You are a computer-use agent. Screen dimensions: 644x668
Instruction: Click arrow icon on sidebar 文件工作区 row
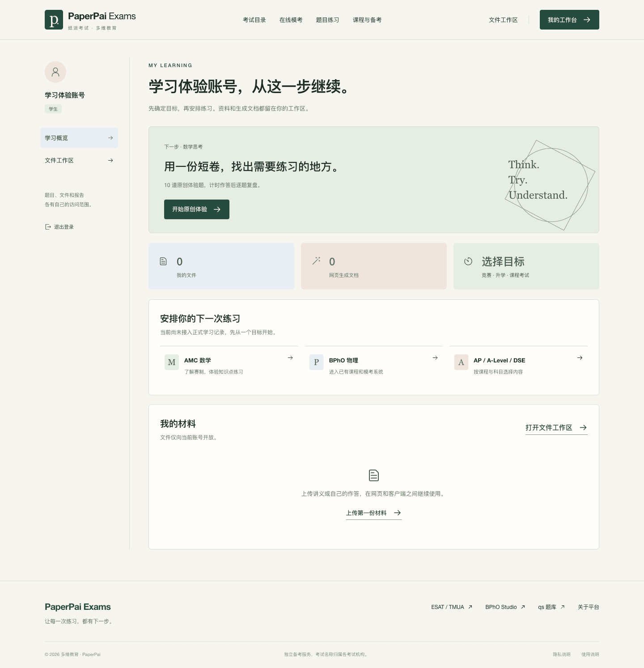coord(110,160)
